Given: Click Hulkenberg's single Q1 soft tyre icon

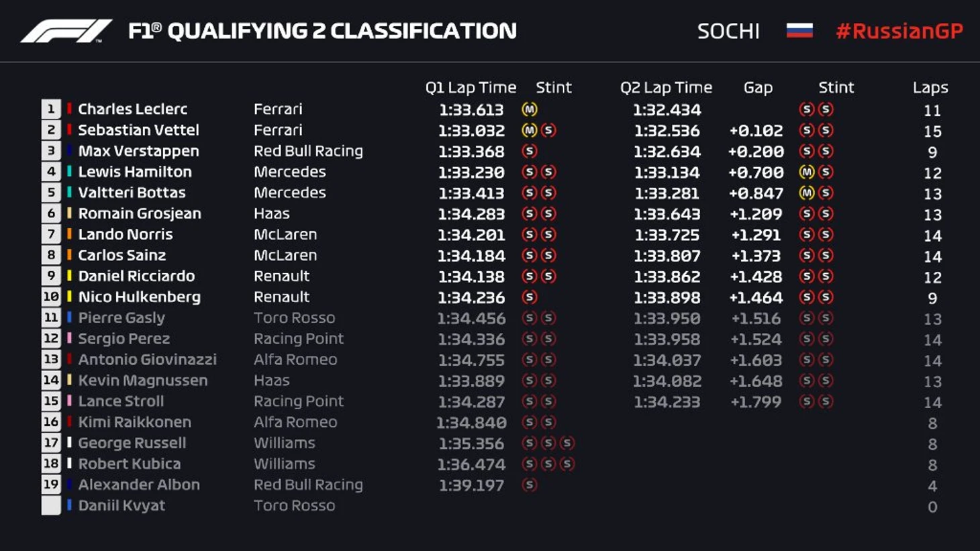Looking at the screenshot, I should click(529, 297).
